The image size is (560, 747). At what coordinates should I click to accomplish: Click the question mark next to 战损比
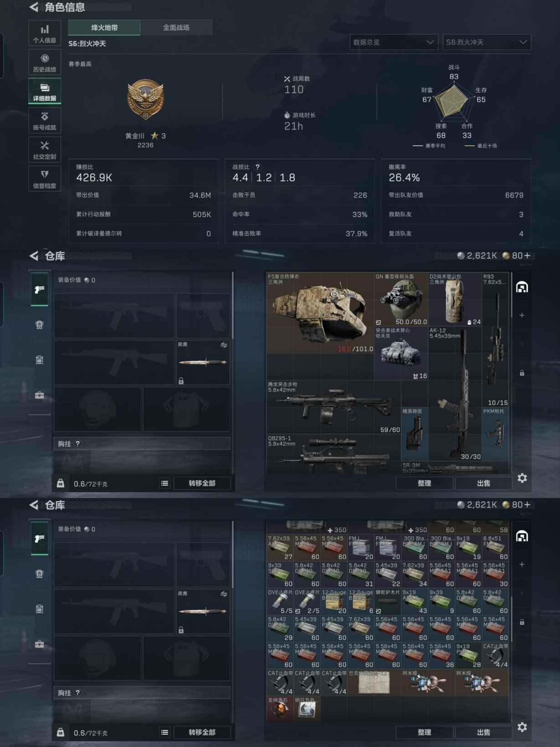pos(257,167)
